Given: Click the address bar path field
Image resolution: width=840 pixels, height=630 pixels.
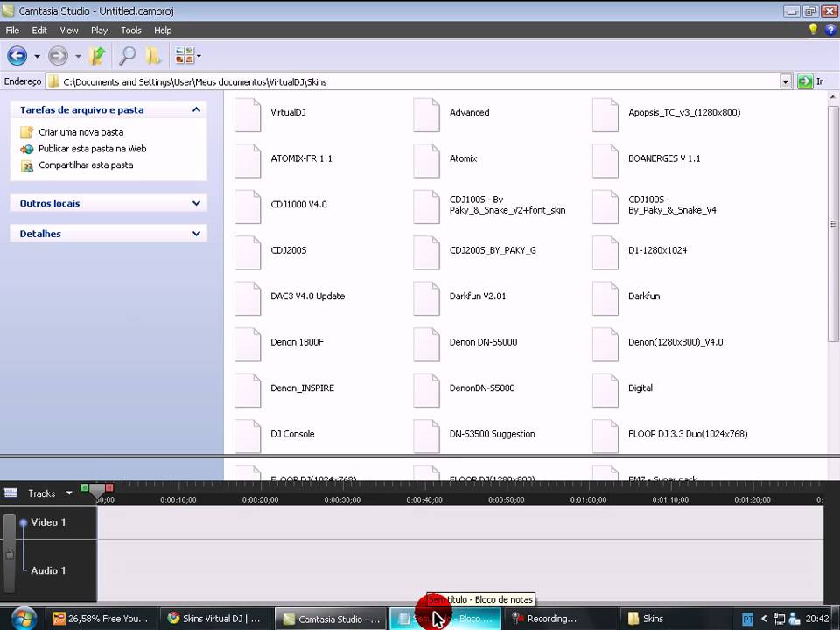Looking at the screenshot, I should tap(412, 82).
